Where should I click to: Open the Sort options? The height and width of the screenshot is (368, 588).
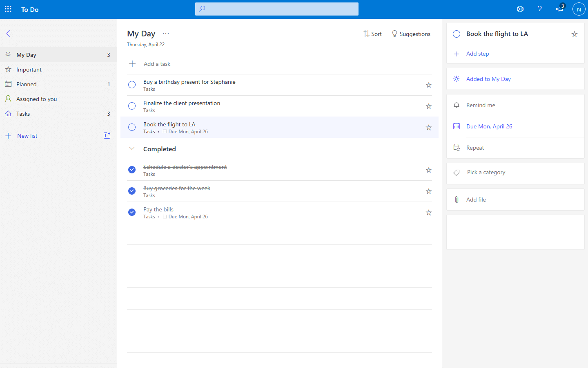pyautogui.click(x=373, y=34)
